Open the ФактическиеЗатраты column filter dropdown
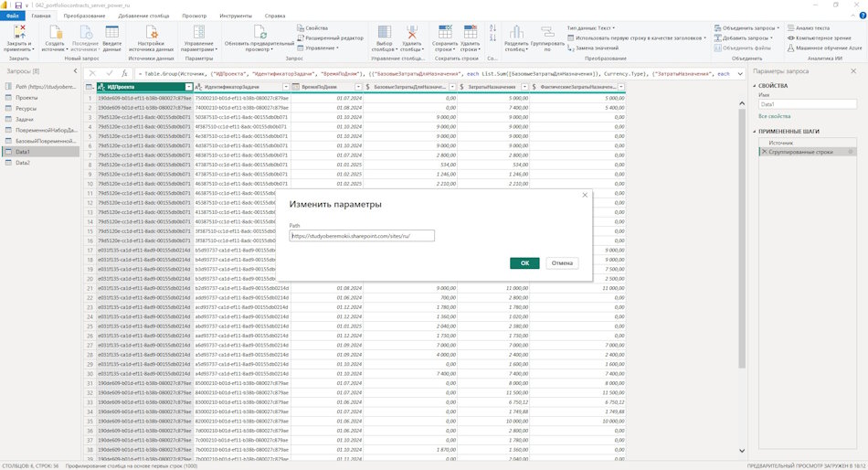This screenshot has height=470, width=868. click(x=621, y=87)
